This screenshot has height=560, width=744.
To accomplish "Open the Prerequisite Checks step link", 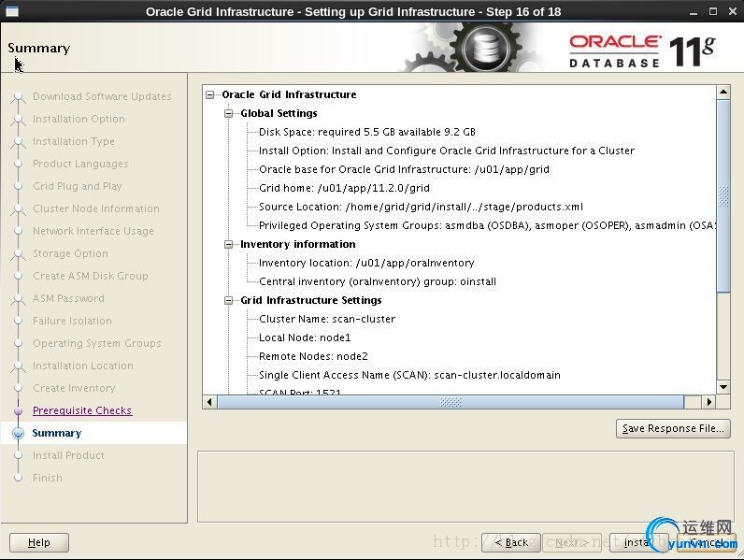I will pyautogui.click(x=82, y=410).
